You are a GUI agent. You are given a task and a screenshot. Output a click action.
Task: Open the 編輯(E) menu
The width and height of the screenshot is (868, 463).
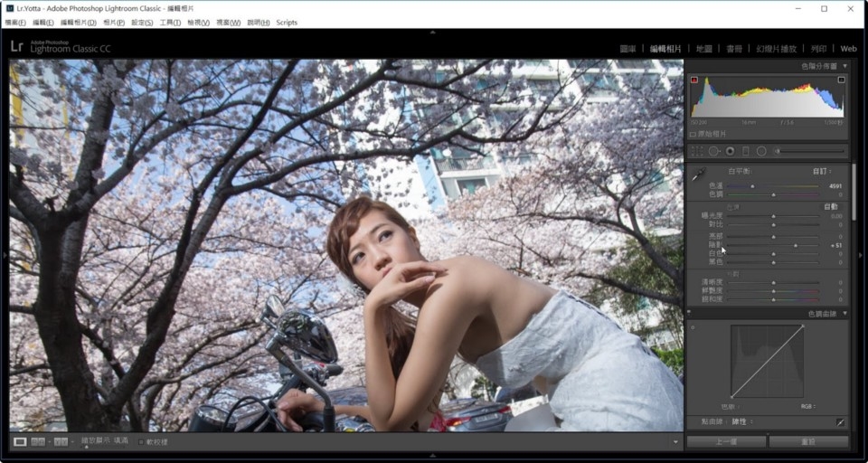tap(43, 23)
